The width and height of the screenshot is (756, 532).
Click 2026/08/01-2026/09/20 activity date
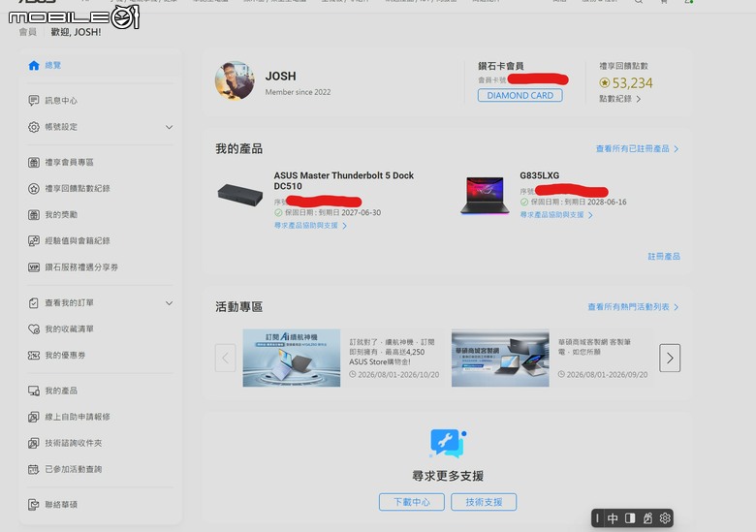[x=607, y=375]
